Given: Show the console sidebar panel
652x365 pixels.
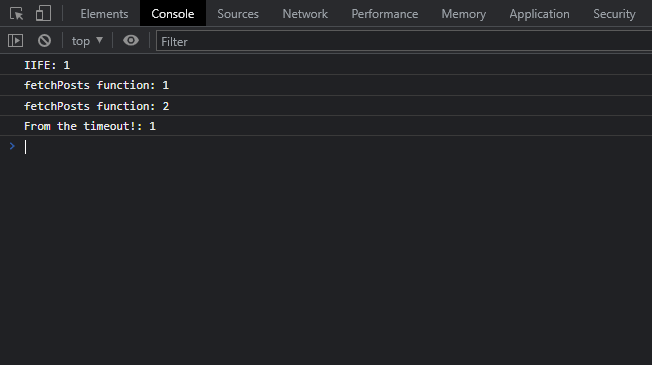Looking at the screenshot, I should pos(15,41).
